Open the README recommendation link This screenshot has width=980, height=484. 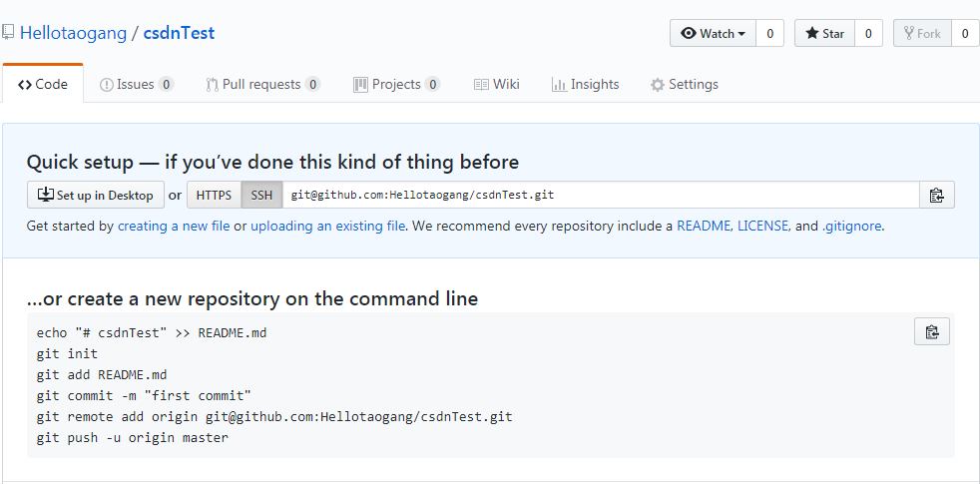(704, 226)
